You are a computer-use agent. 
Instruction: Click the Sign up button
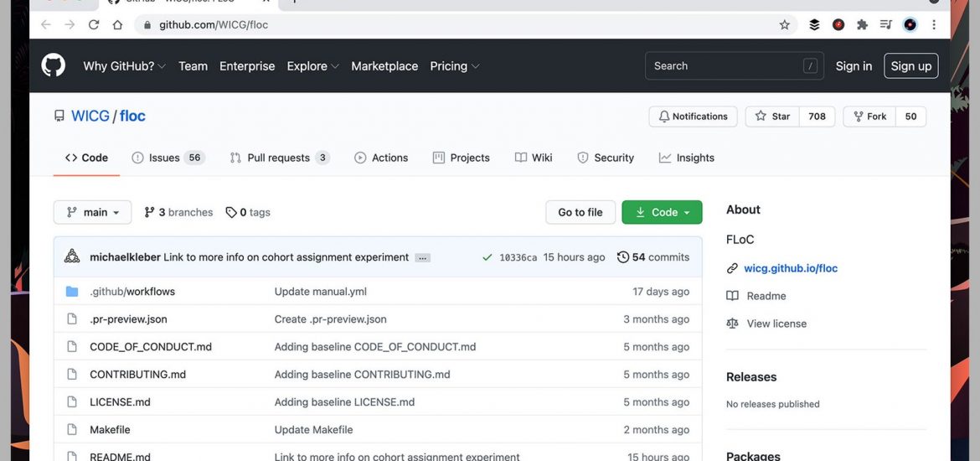tap(910, 65)
